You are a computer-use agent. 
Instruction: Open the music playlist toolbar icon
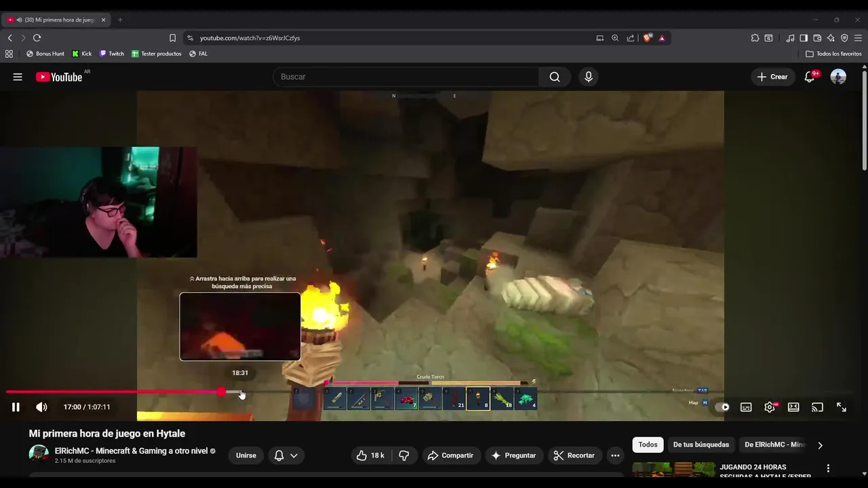[x=790, y=38]
